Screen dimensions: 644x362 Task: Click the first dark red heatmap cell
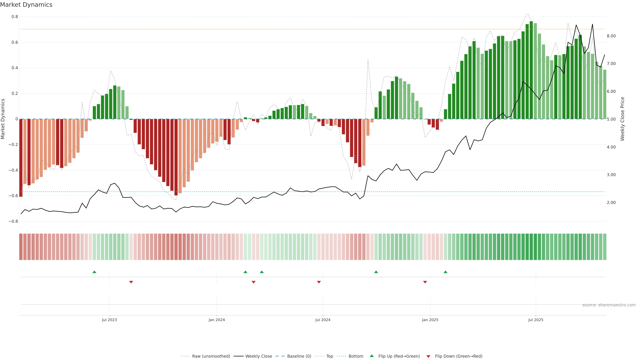coord(21,247)
